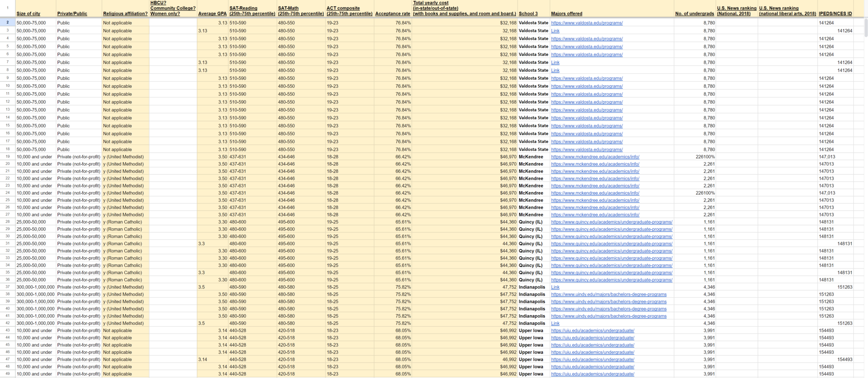Select the '3.14' GPA cell in row 47
This screenshot has height=378, width=868.
pyautogui.click(x=212, y=359)
